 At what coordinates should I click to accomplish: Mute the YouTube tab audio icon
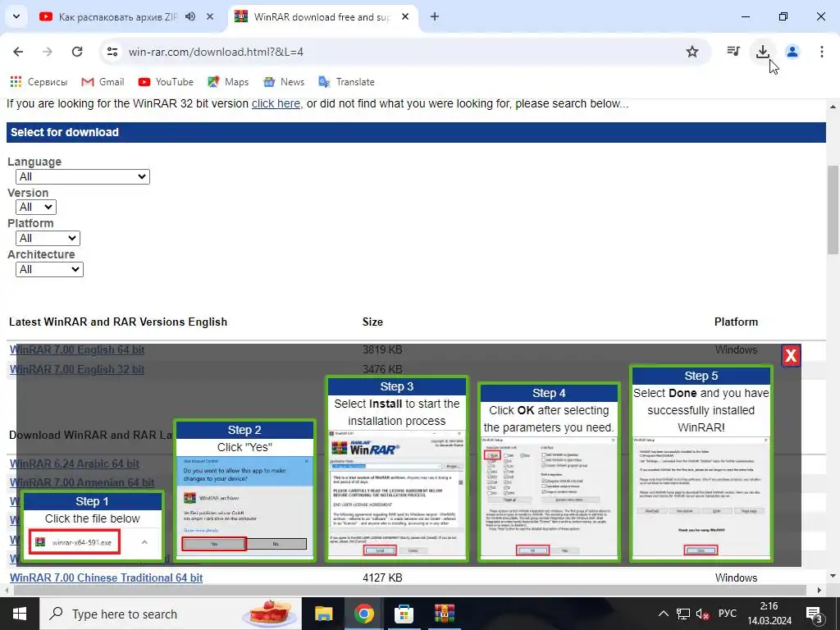[x=190, y=16]
